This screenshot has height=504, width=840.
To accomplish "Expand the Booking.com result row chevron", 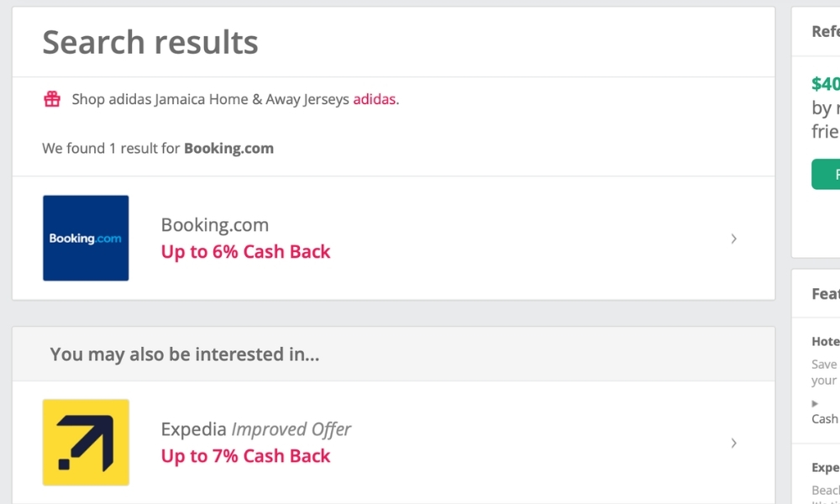I will (733, 239).
